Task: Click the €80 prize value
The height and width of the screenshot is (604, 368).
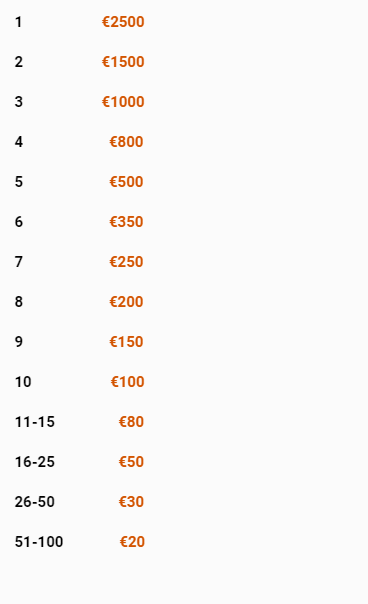Action: click(131, 422)
